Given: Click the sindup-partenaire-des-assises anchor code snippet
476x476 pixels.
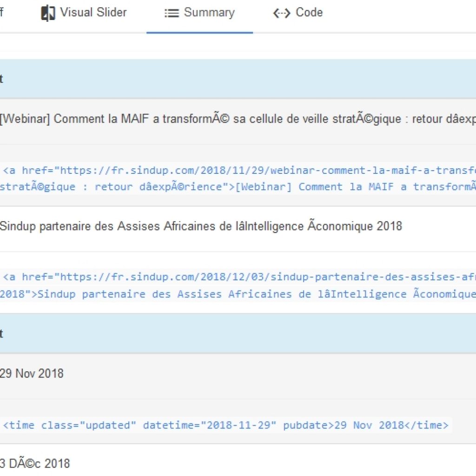Looking at the screenshot, I should tap(238, 285).
